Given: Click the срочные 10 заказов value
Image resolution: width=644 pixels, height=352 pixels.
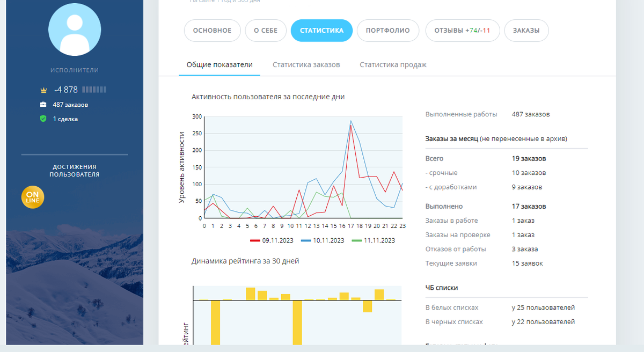Looking at the screenshot, I should [x=529, y=173].
